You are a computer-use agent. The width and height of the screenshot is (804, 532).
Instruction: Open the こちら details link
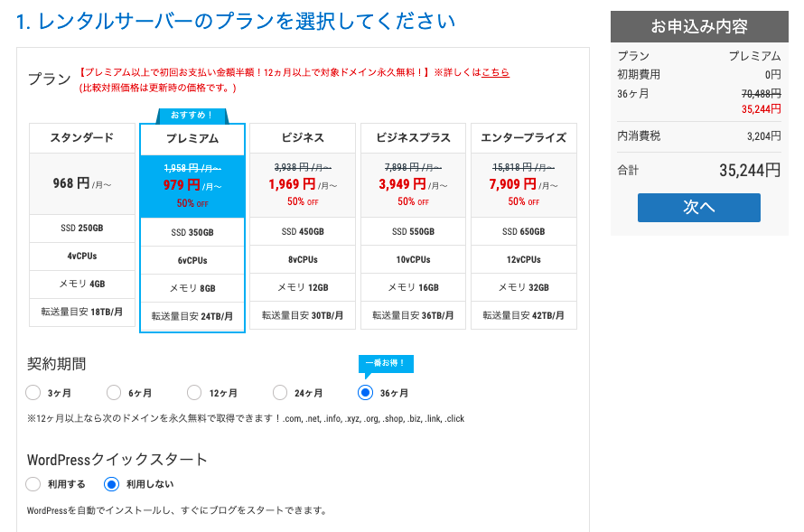coord(495,72)
